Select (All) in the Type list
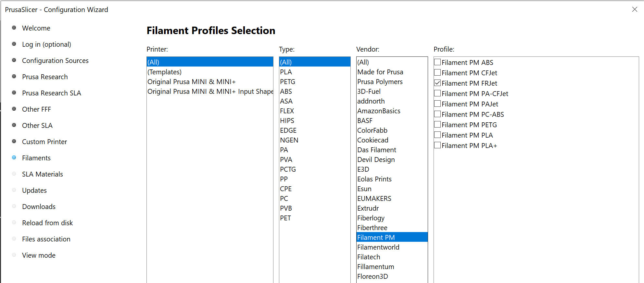 pos(315,62)
